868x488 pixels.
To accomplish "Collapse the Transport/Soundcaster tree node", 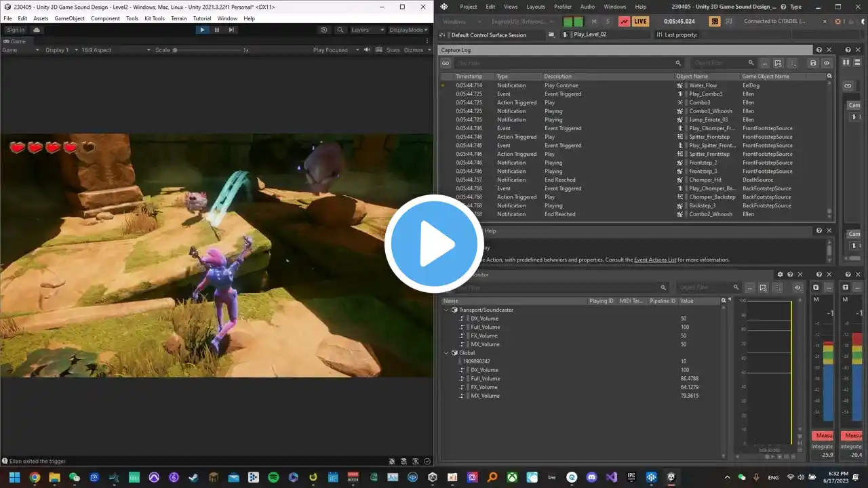I will click(x=446, y=310).
